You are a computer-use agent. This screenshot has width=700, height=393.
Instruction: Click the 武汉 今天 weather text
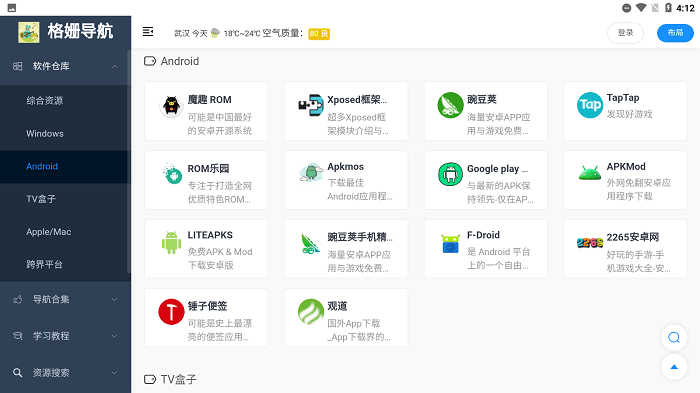(191, 33)
